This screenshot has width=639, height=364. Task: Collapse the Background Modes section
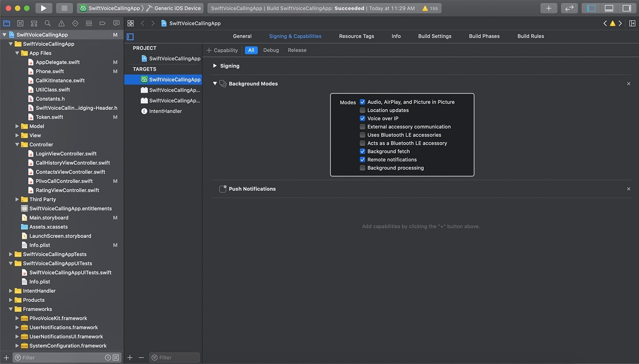tap(215, 83)
